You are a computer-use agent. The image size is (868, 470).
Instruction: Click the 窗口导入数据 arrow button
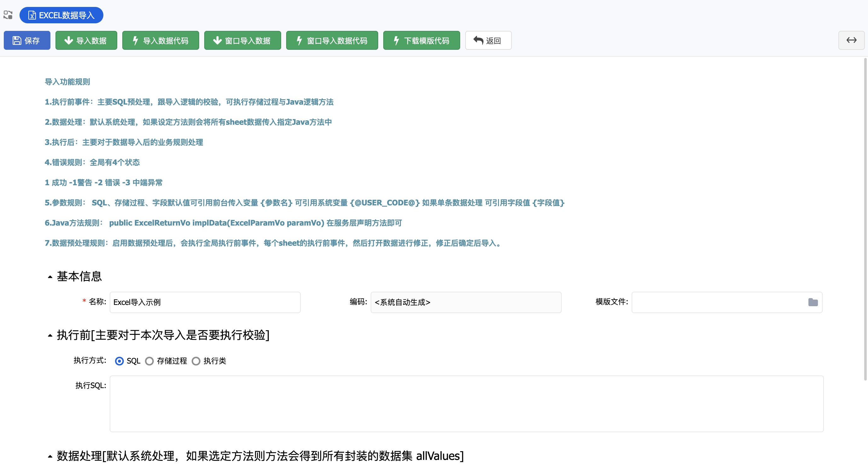242,40
